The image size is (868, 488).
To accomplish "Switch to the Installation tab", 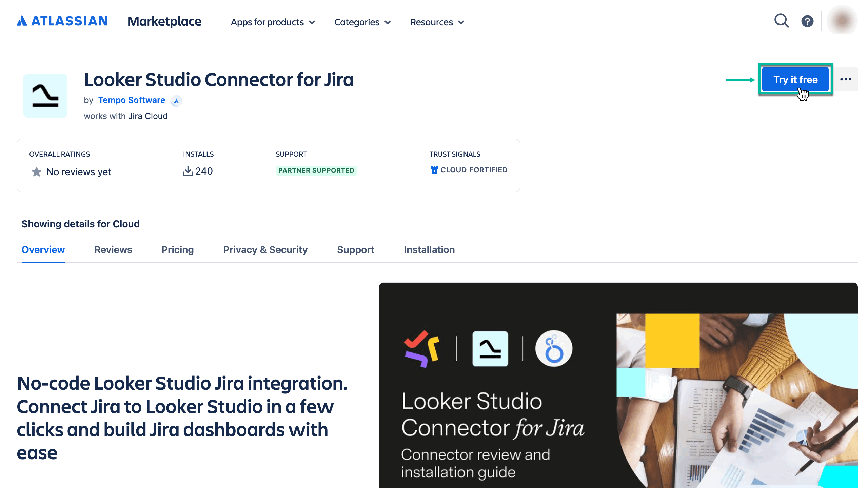I will click(x=429, y=250).
